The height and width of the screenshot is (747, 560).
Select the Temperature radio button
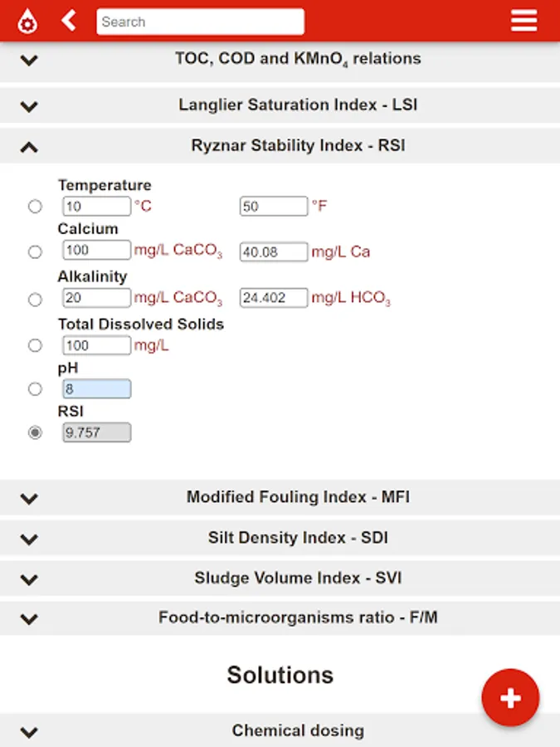(x=35, y=207)
